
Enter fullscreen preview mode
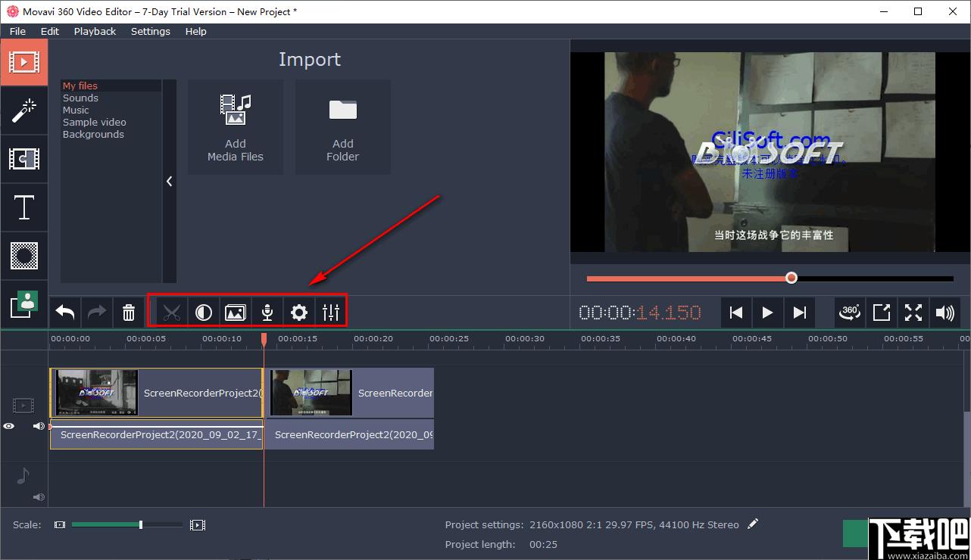[913, 312]
